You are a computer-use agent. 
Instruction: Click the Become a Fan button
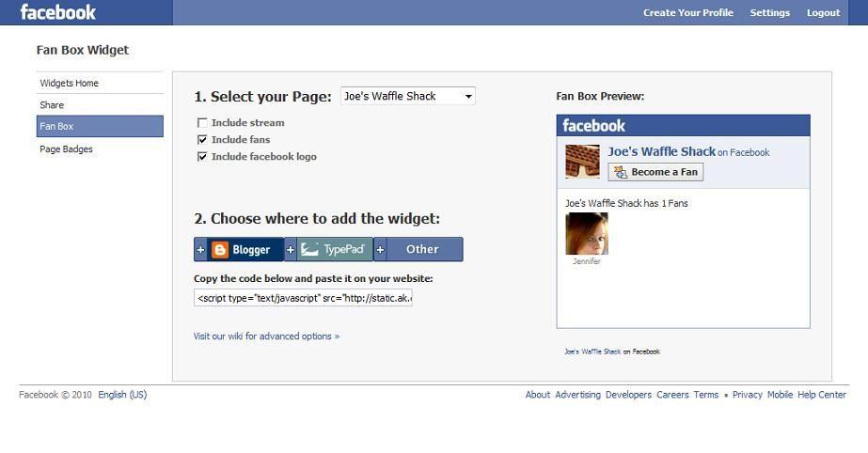pos(655,172)
